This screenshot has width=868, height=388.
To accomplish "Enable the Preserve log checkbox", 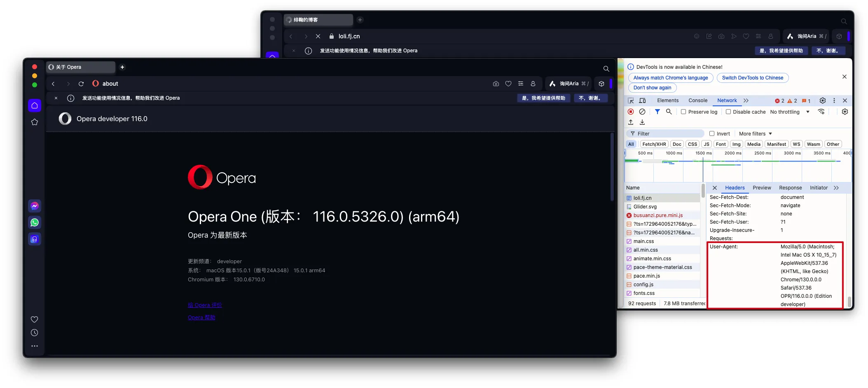I will [683, 112].
